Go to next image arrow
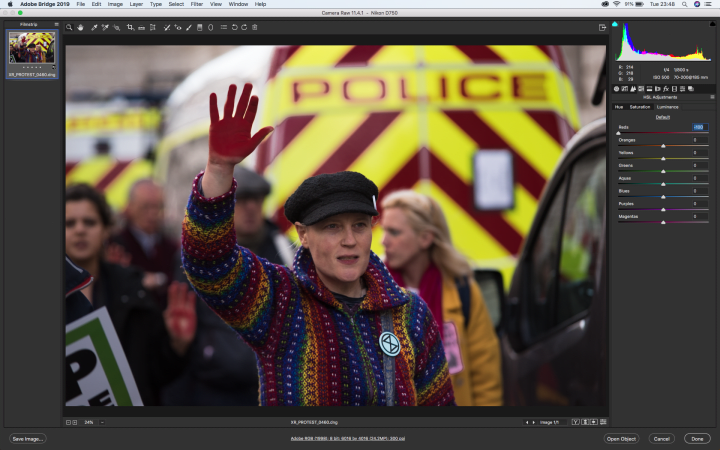This screenshot has height=450, width=720. (534, 422)
